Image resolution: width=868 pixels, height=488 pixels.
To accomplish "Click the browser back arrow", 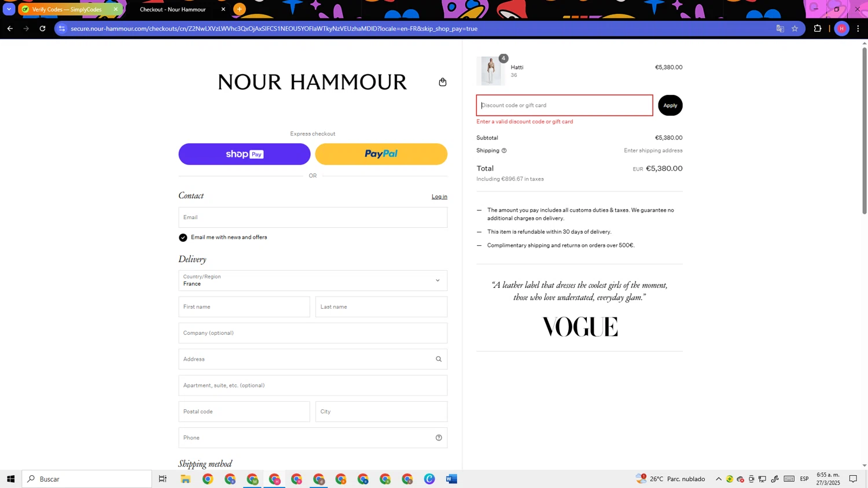I will click(x=10, y=28).
